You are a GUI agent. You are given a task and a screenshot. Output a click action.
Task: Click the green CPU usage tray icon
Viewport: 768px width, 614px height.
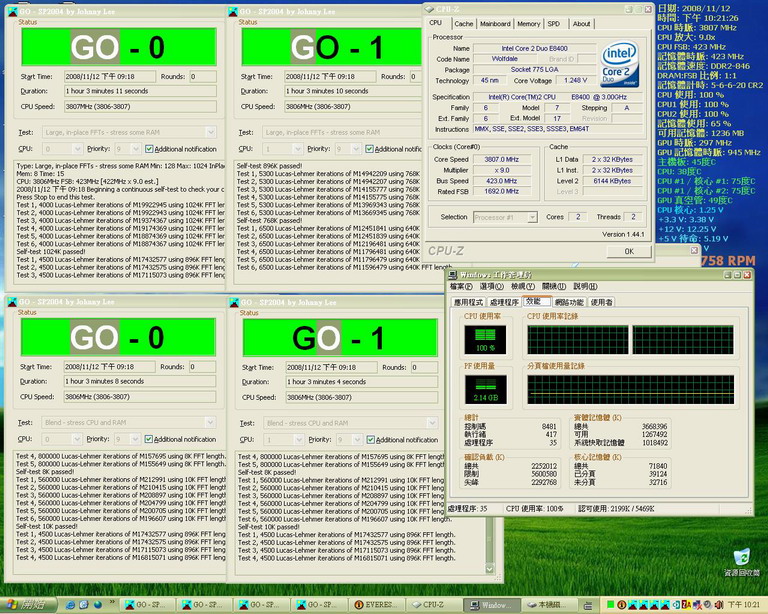tap(610, 605)
